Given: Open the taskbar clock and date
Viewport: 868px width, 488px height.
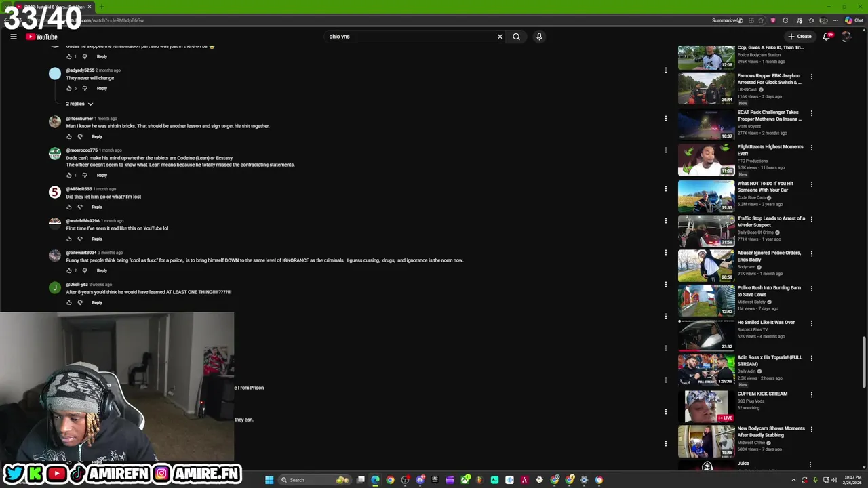Looking at the screenshot, I should [852, 480].
